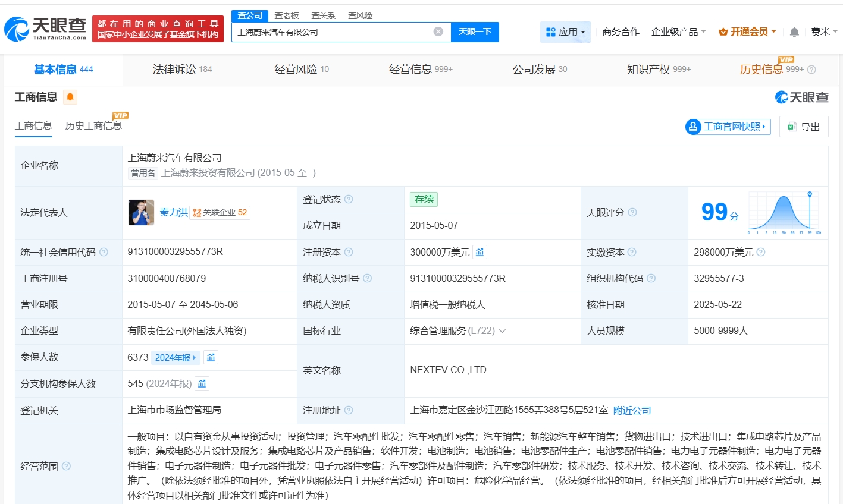Click registration number 310000400768079

click(x=167, y=278)
